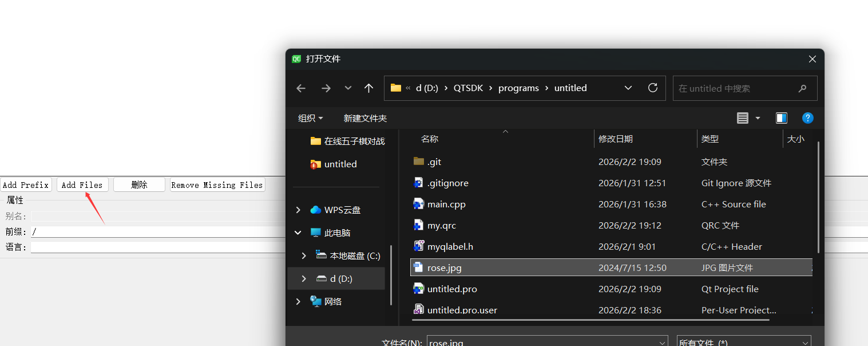The image size is (868, 346).
Task: Click the folder icon in address bar
Action: (396, 88)
